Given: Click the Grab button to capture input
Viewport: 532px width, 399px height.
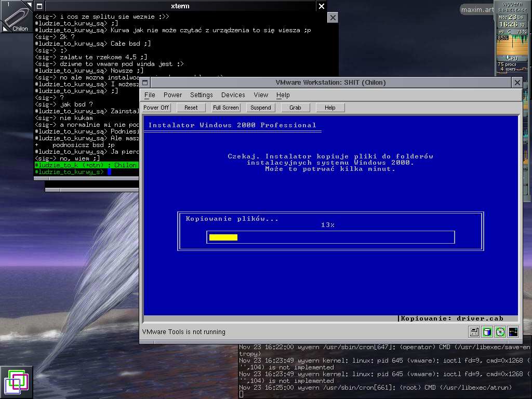Looking at the screenshot, I should pyautogui.click(x=295, y=108).
